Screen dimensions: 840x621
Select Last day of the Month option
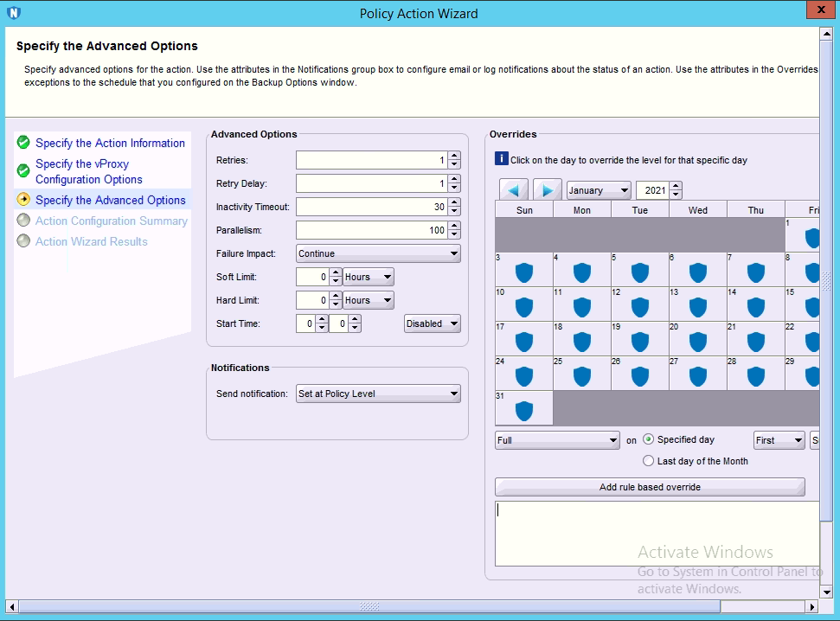click(x=649, y=461)
